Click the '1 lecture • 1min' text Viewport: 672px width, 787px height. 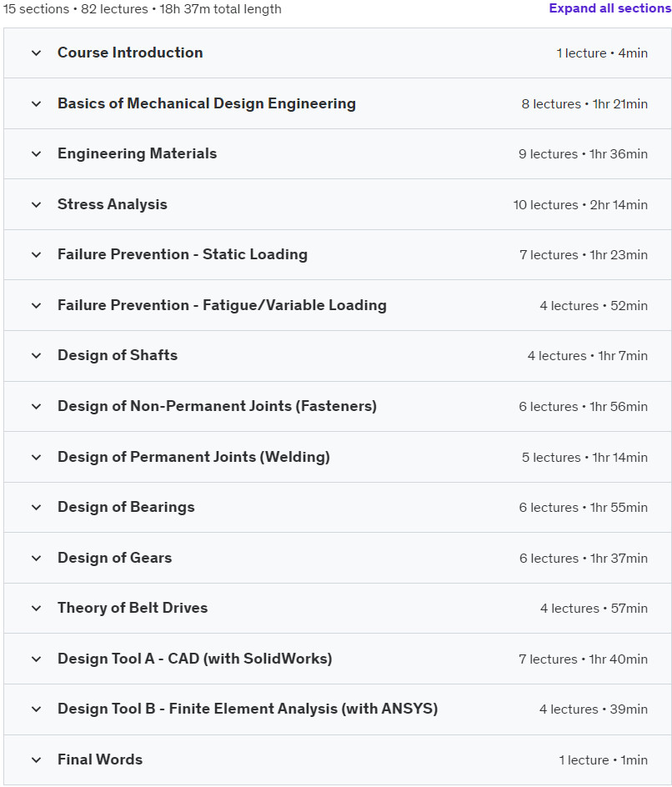pos(604,759)
